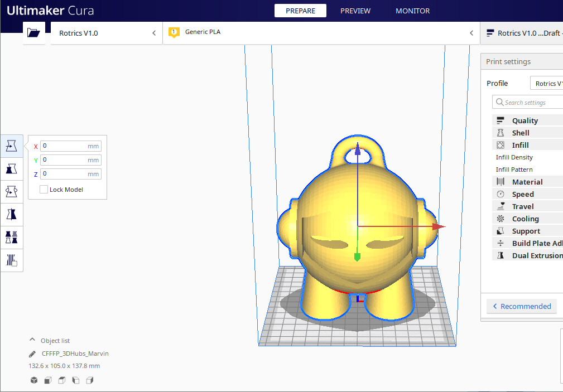Viewport: 563px width, 392px height.
Task: Expand the Dual Extrusion section
Action: (x=527, y=255)
